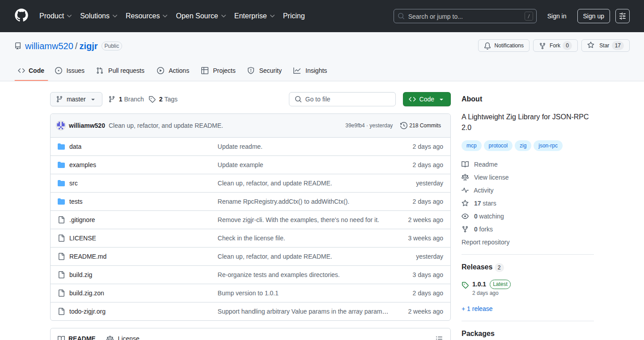Open the Bump version to 1.0.1 commit
Image resolution: width=644 pixels, height=340 pixels.
(x=248, y=293)
